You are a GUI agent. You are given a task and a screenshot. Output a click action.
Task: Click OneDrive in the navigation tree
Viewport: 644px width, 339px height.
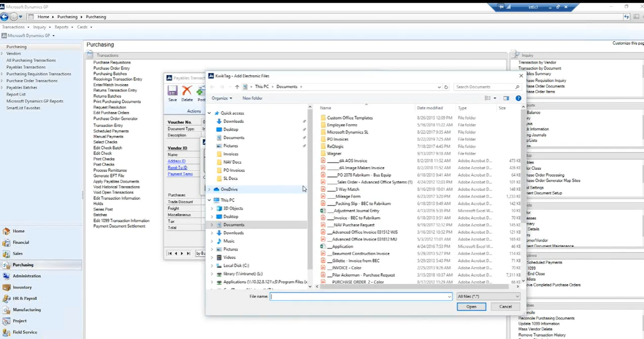(229, 189)
